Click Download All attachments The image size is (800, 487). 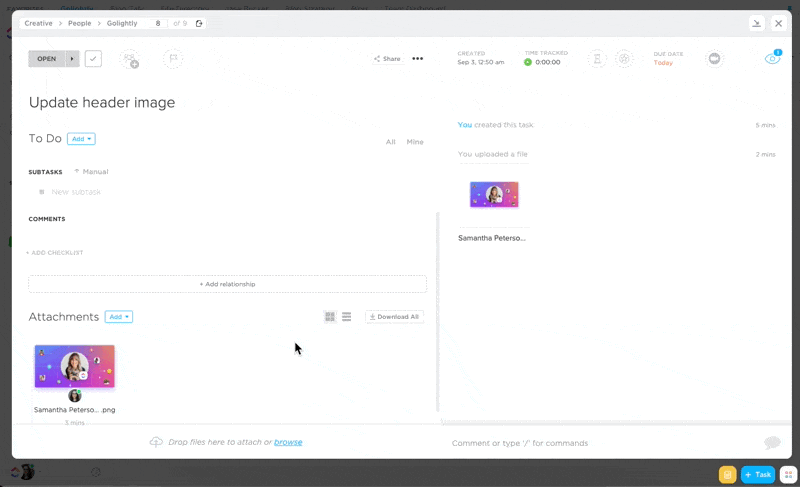394,317
